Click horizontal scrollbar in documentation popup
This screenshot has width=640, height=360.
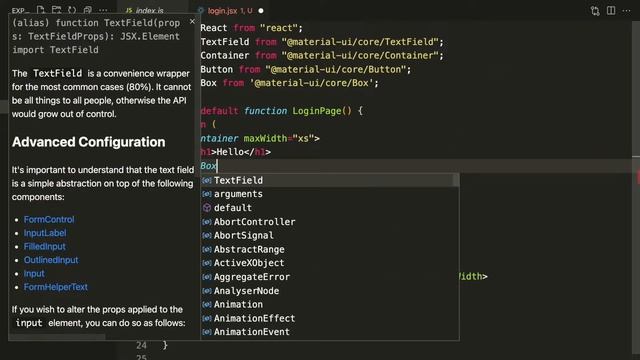(57, 337)
